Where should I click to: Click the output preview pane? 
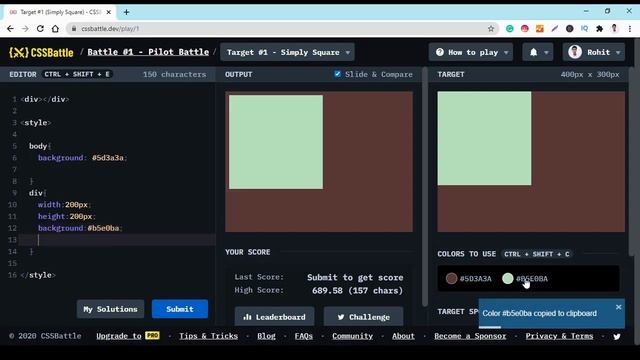(319, 162)
